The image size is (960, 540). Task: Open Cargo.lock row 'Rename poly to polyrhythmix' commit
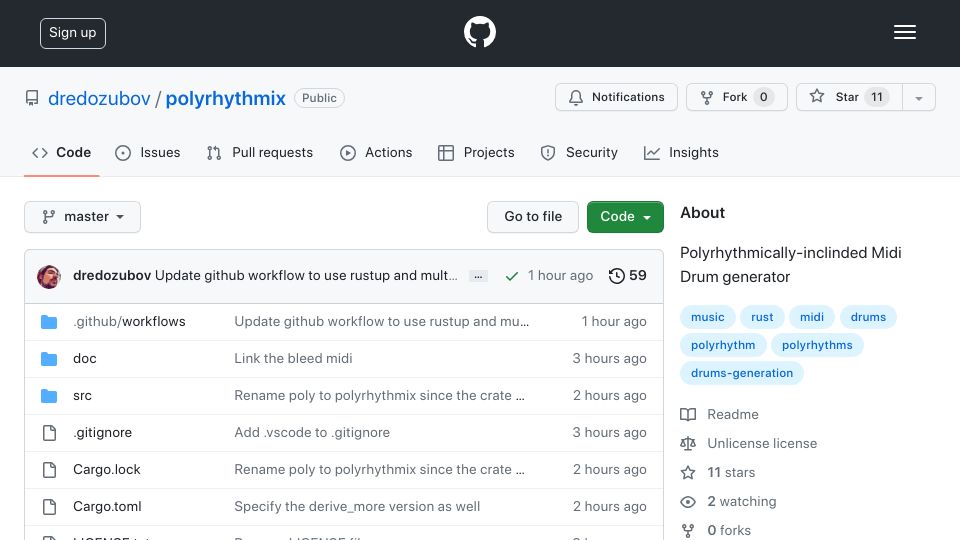click(x=379, y=469)
